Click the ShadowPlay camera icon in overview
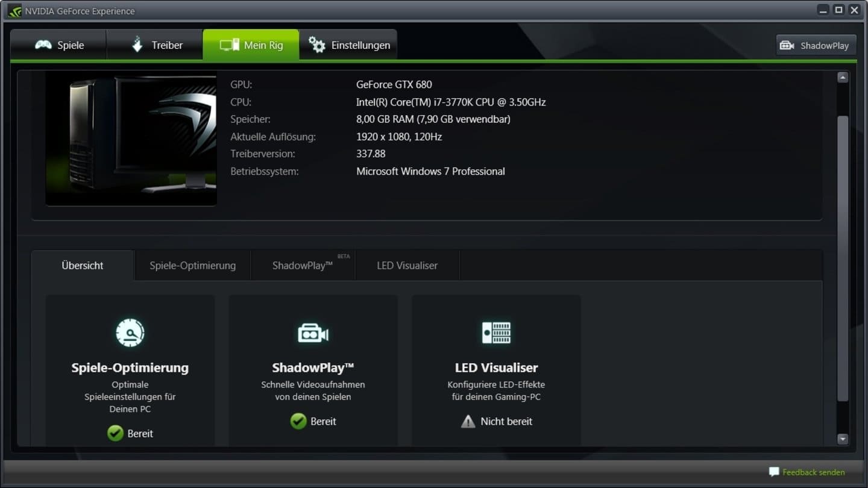Image resolution: width=868 pixels, height=488 pixels. pyautogui.click(x=313, y=333)
